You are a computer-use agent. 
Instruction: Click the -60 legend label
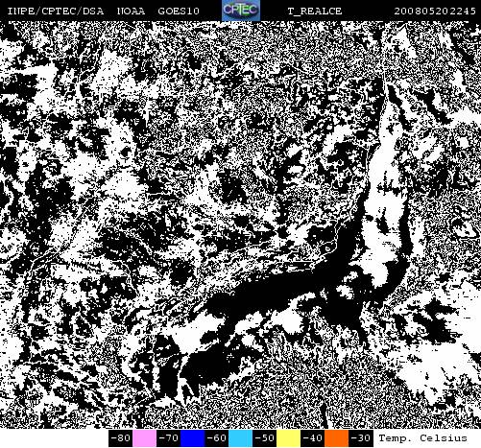216,438
